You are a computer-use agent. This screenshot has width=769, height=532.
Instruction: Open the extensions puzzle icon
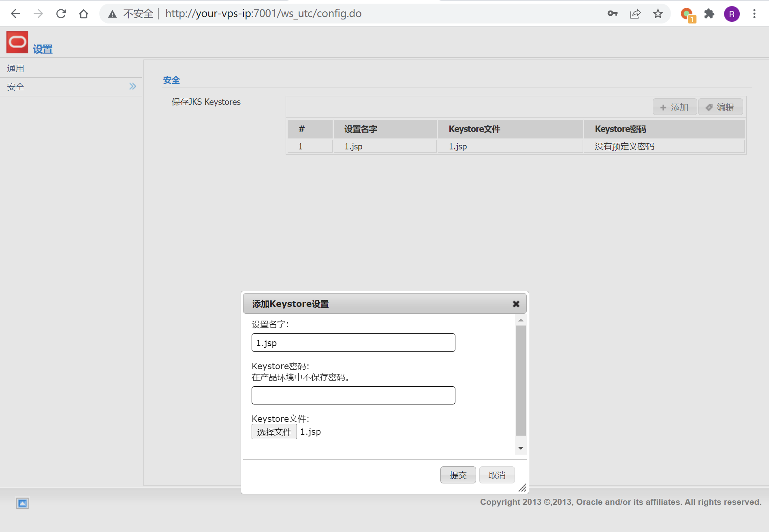pyautogui.click(x=709, y=14)
